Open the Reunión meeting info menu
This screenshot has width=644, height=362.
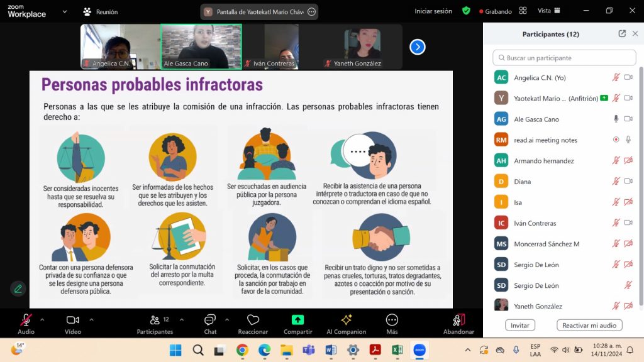pyautogui.click(x=100, y=11)
